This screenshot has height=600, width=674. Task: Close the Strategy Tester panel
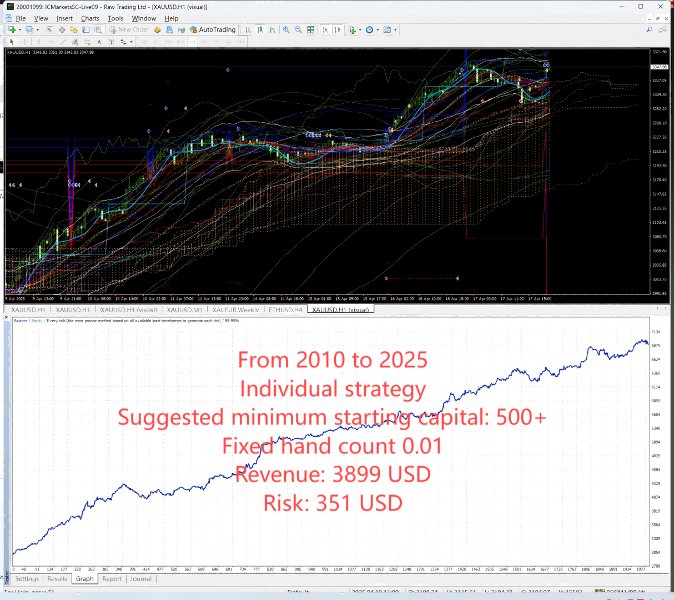6,318
